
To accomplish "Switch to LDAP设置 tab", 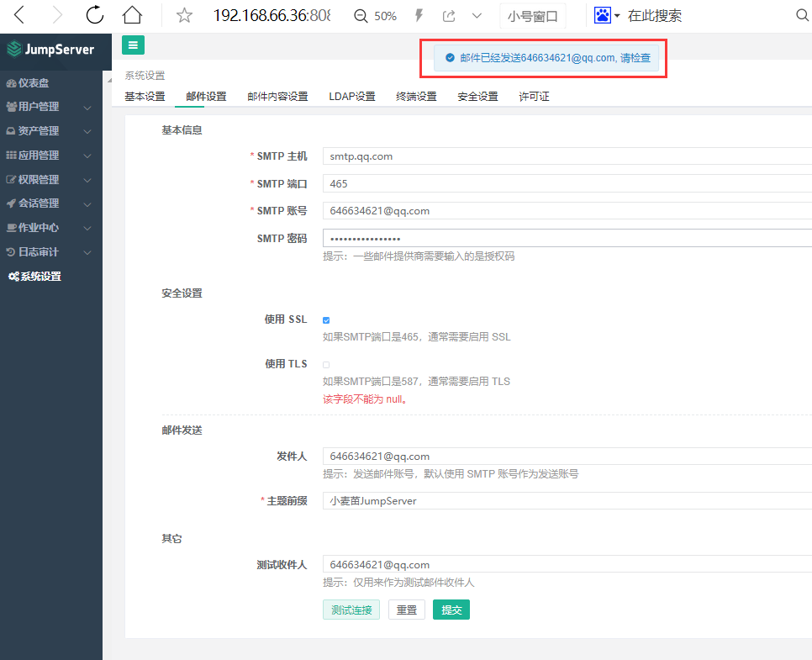I will point(352,97).
